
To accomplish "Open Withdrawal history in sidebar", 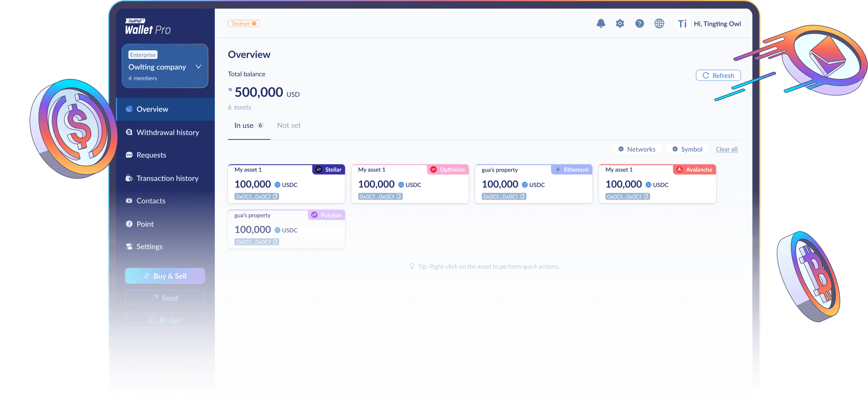I will coord(167,133).
